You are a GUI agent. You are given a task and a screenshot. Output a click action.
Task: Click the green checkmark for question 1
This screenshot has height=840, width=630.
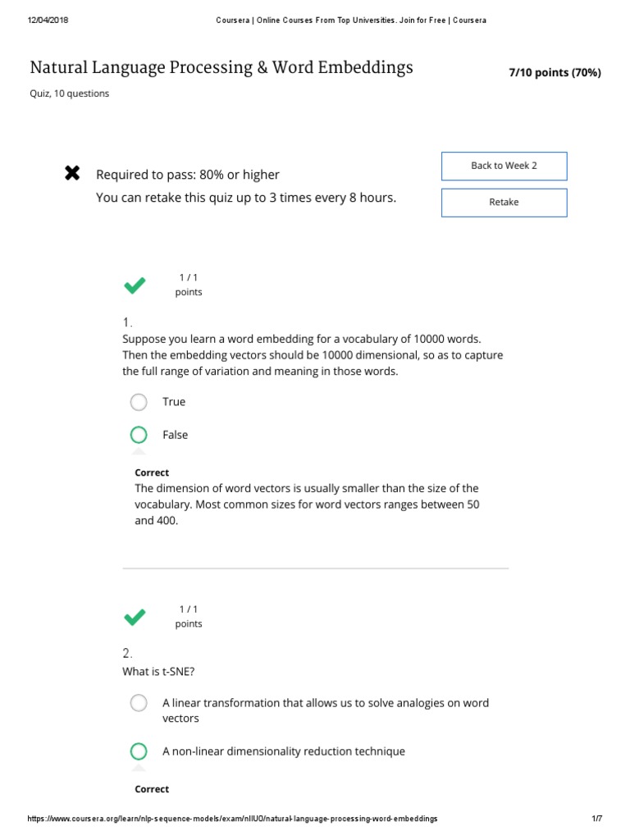tap(135, 285)
